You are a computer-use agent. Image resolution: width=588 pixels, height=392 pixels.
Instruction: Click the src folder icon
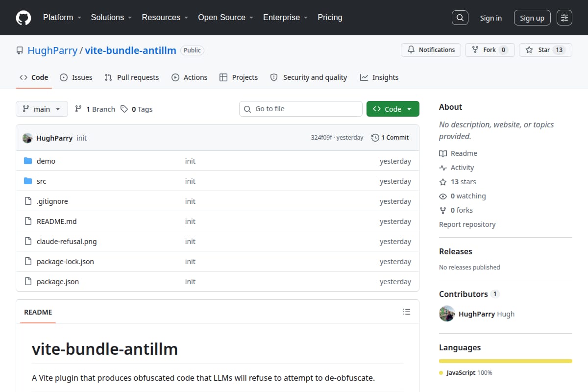[x=28, y=181]
